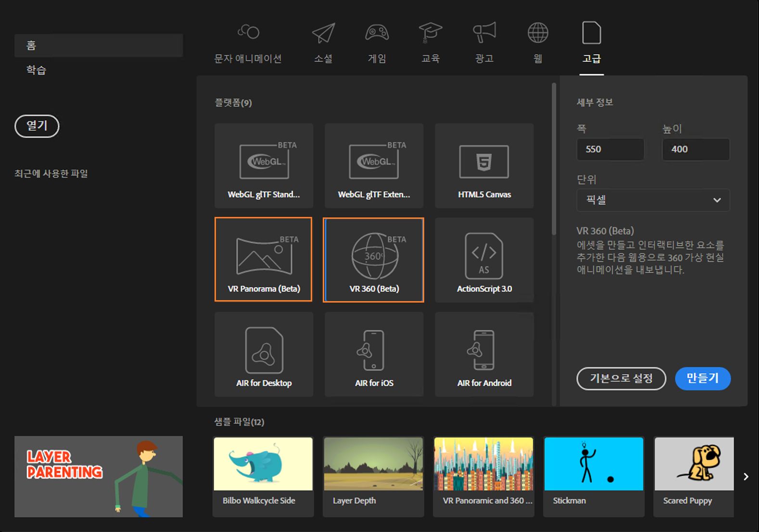Select the 문자 애니메이션 category tab
The height and width of the screenshot is (532, 759).
coord(248,43)
